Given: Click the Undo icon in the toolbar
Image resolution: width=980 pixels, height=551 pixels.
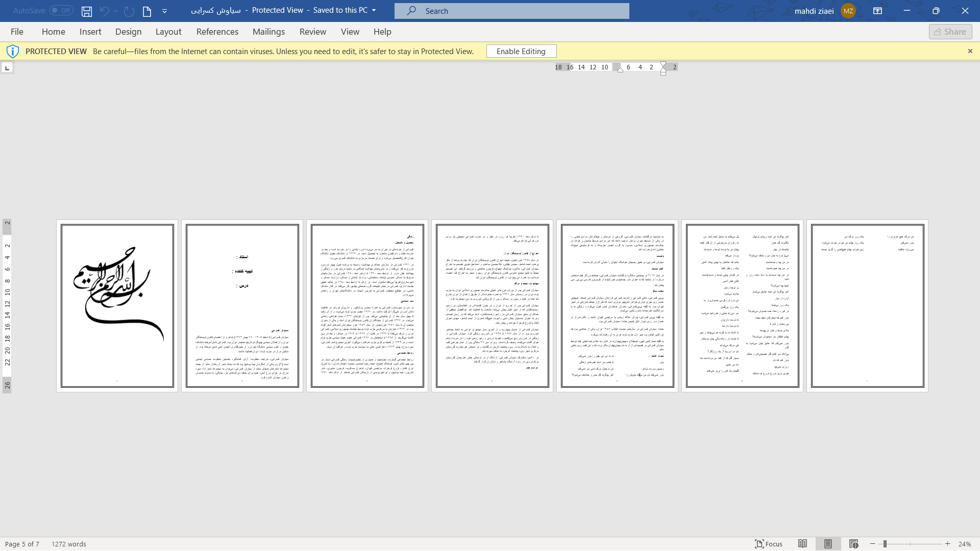Looking at the screenshot, I should click(x=104, y=11).
